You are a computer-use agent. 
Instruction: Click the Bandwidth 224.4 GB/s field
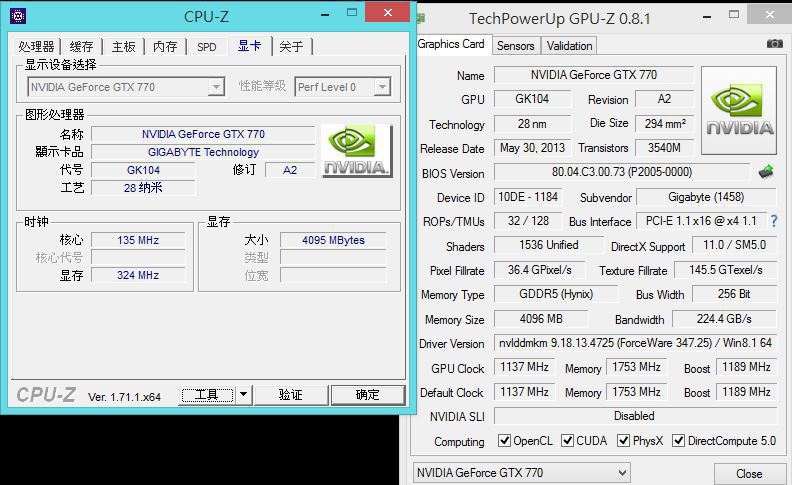point(724,319)
